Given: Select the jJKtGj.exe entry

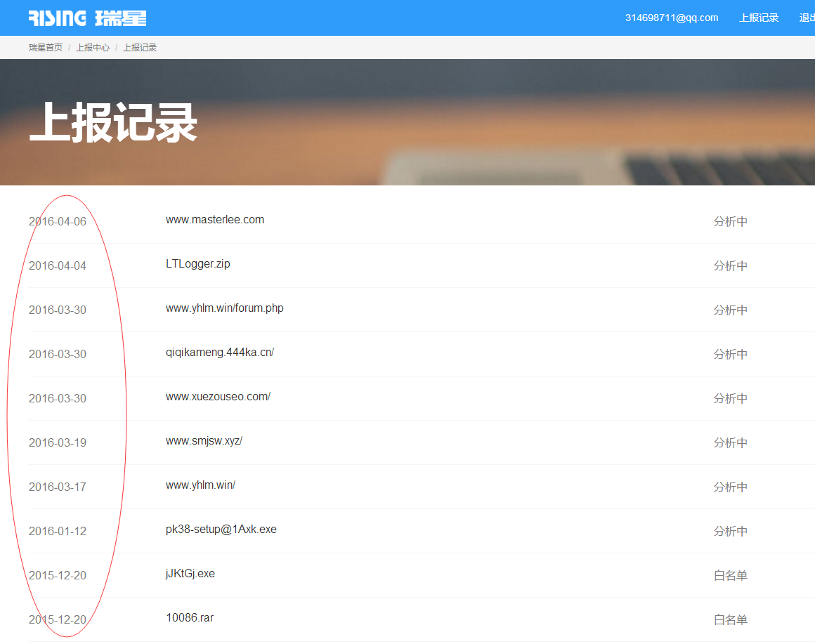Looking at the screenshot, I should coord(190,573).
